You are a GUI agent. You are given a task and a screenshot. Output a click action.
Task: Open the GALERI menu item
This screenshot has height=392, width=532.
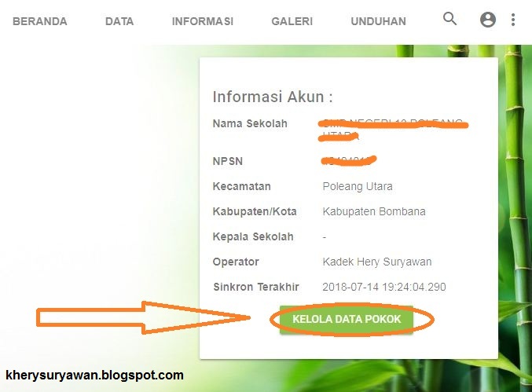pos(292,21)
